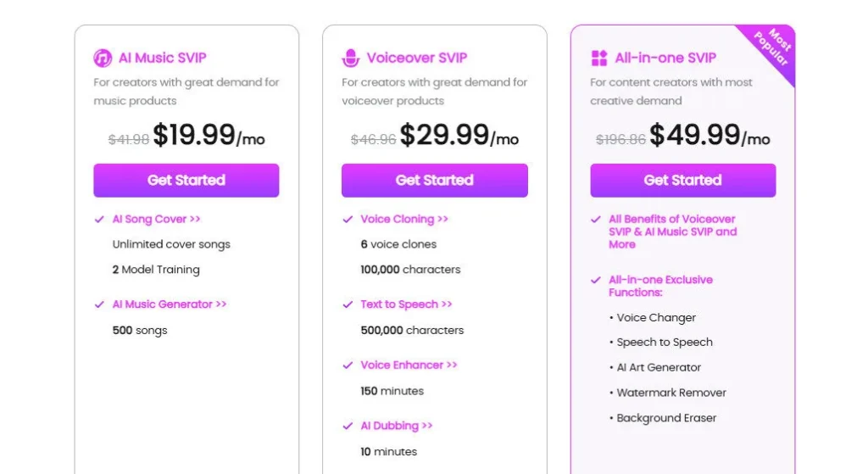The height and width of the screenshot is (474, 868).
Task: Click the All-in-one SVIP grid icon
Action: (x=599, y=58)
